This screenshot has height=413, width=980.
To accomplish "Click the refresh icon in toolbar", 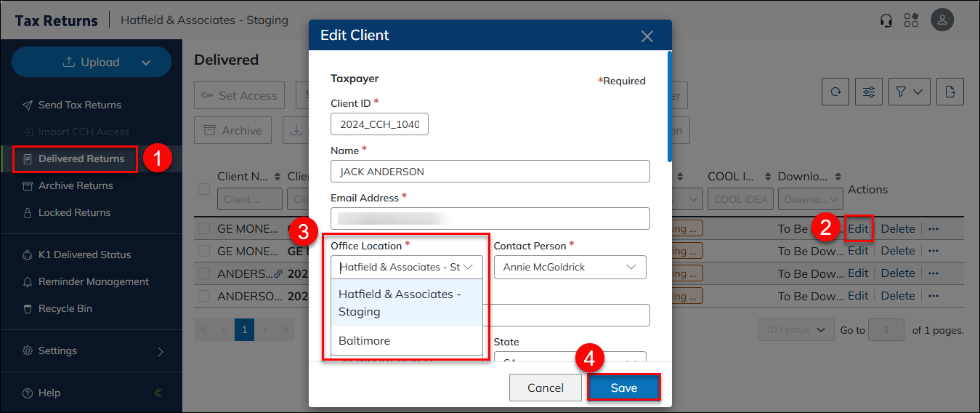I will pyautogui.click(x=835, y=92).
